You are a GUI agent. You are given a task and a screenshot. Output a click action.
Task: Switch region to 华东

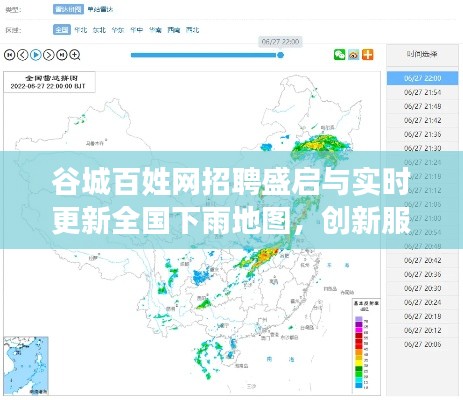118,30
